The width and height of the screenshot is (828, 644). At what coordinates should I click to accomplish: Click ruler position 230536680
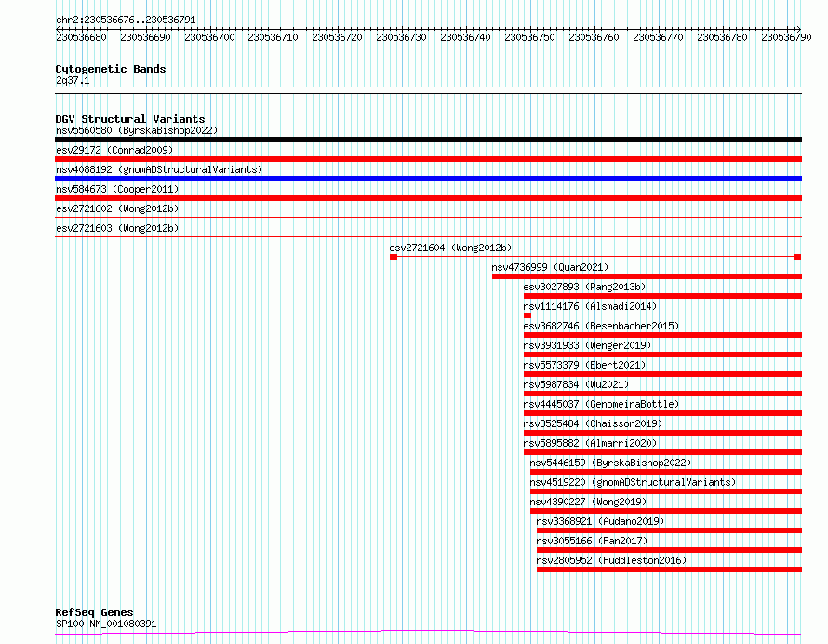tap(81, 37)
